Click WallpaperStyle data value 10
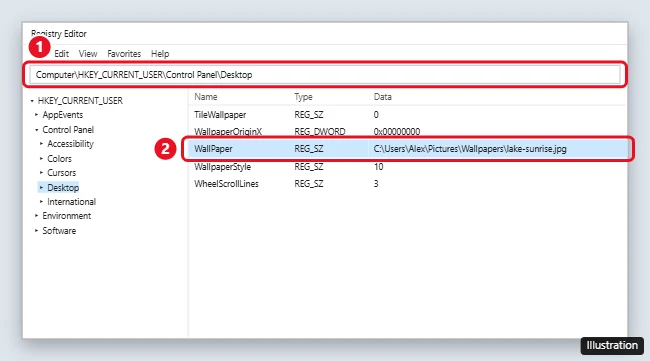Viewport: 650px width, 361px height. [378, 167]
